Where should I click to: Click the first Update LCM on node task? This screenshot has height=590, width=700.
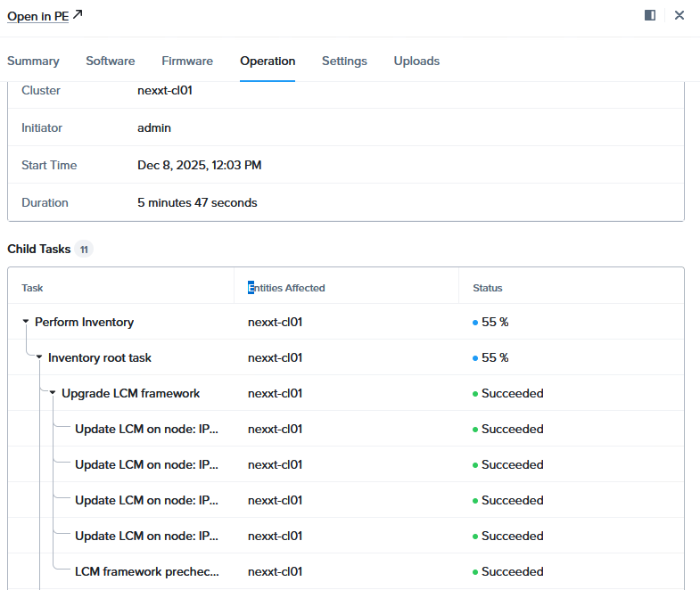[146, 429]
